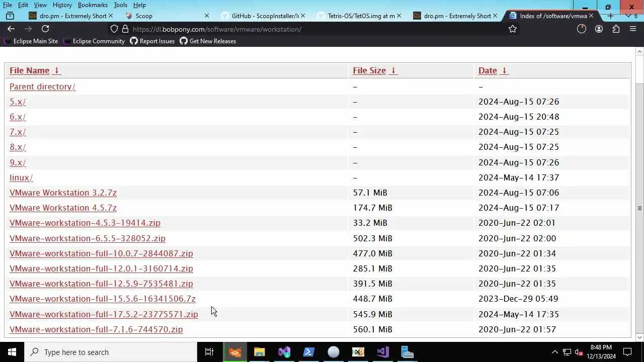The height and width of the screenshot is (362, 644).
Task: Download VMware-workstation-full-10.0.7-2844087.zip
Action: pos(101,253)
